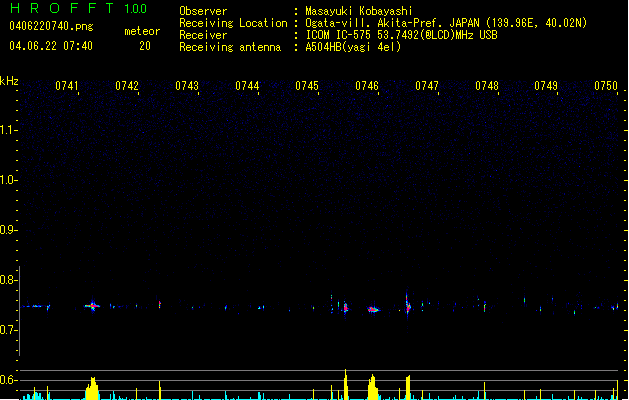Viewport: 629px width, 400px height.
Task: Click the 0743 time marker
Action: (x=187, y=86)
